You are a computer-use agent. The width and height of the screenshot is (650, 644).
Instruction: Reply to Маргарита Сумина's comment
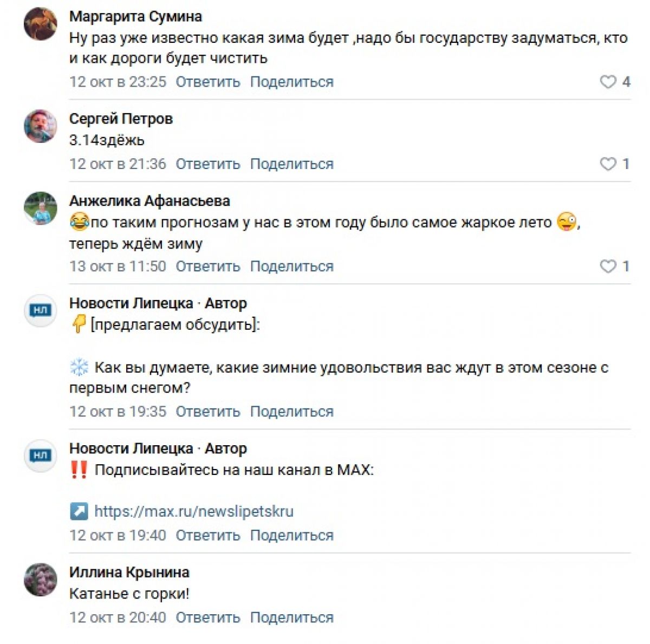click(x=207, y=82)
